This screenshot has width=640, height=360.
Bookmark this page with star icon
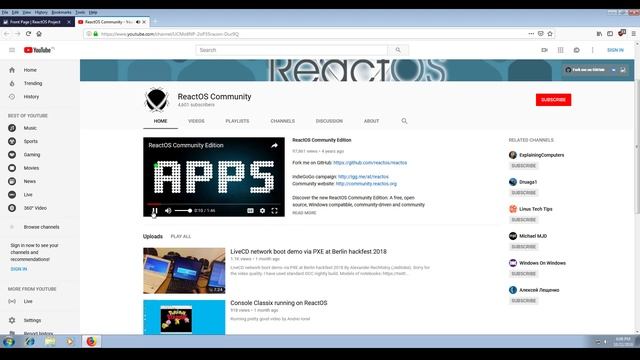click(x=550, y=34)
